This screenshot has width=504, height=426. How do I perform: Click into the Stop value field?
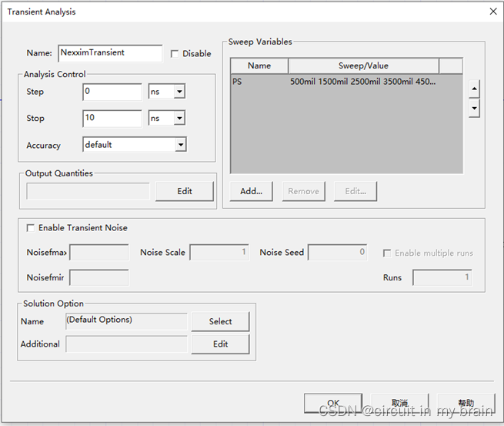coord(112,119)
